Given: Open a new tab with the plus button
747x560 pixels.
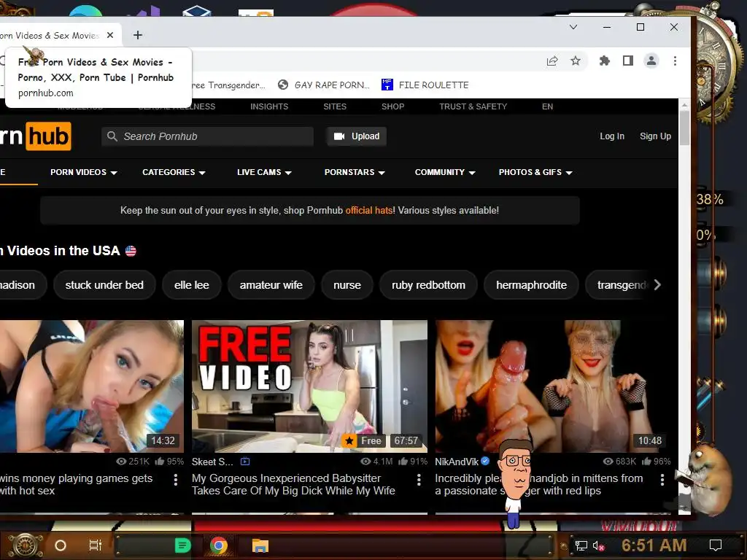Looking at the screenshot, I should pos(138,35).
